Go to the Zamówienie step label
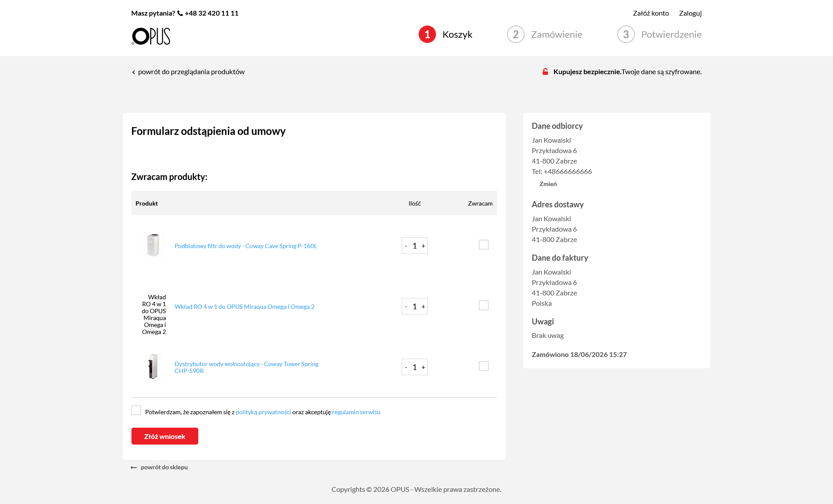The image size is (833, 504). tap(557, 34)
